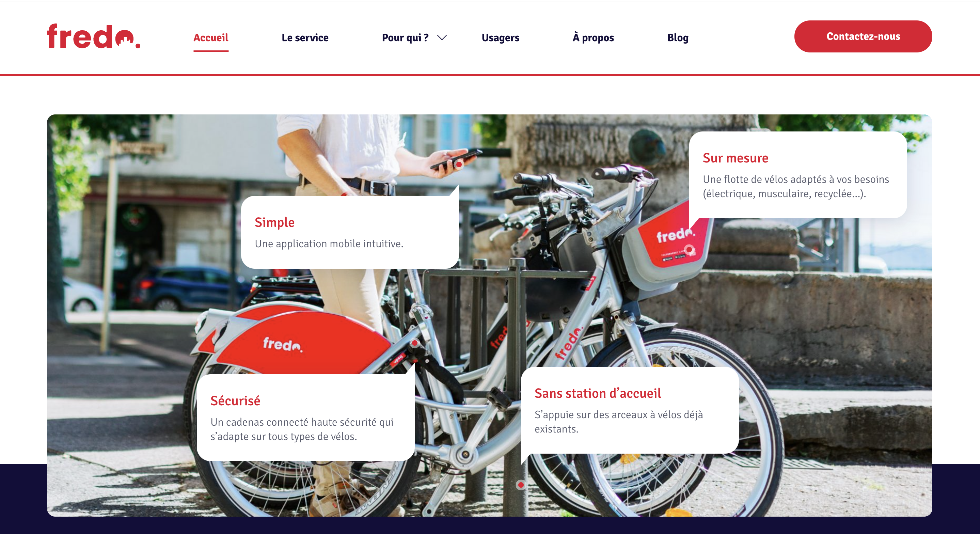
Task: Click the Sécurisé heading text
Action: click(235, 400)
